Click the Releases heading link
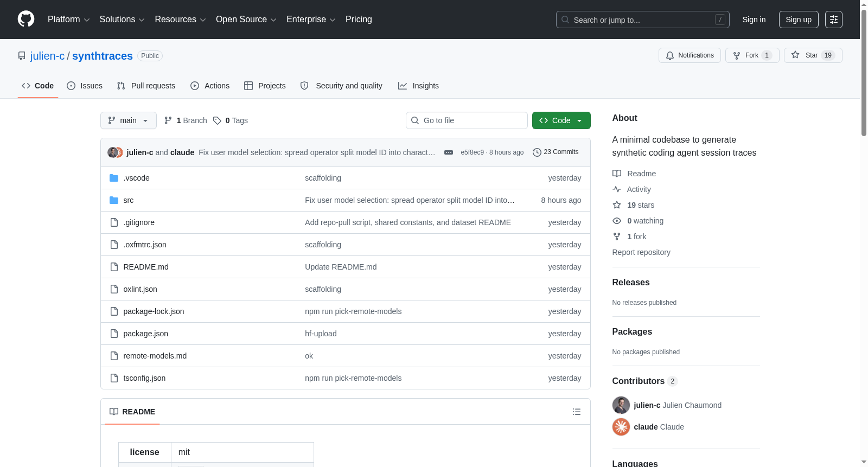868x467 pixels. 631,282
